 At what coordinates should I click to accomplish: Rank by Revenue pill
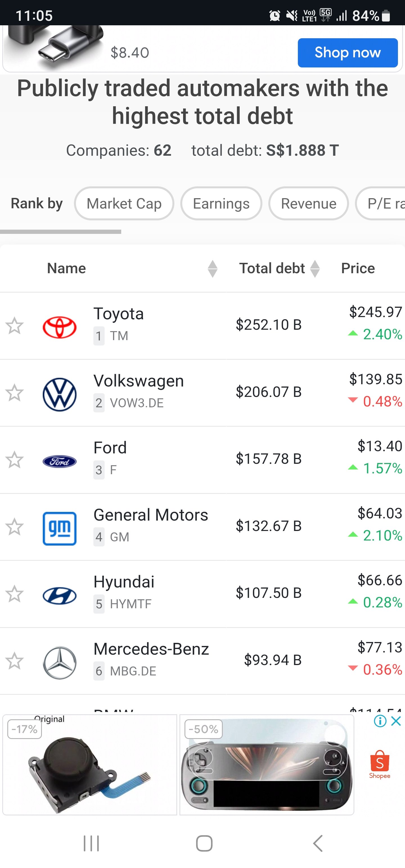point(309,204)
